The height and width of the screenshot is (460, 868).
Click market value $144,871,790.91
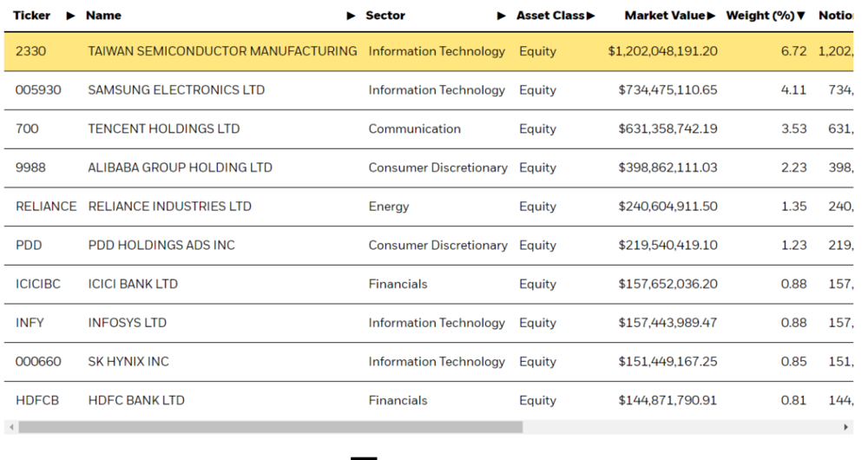click(x=667, y=399)
